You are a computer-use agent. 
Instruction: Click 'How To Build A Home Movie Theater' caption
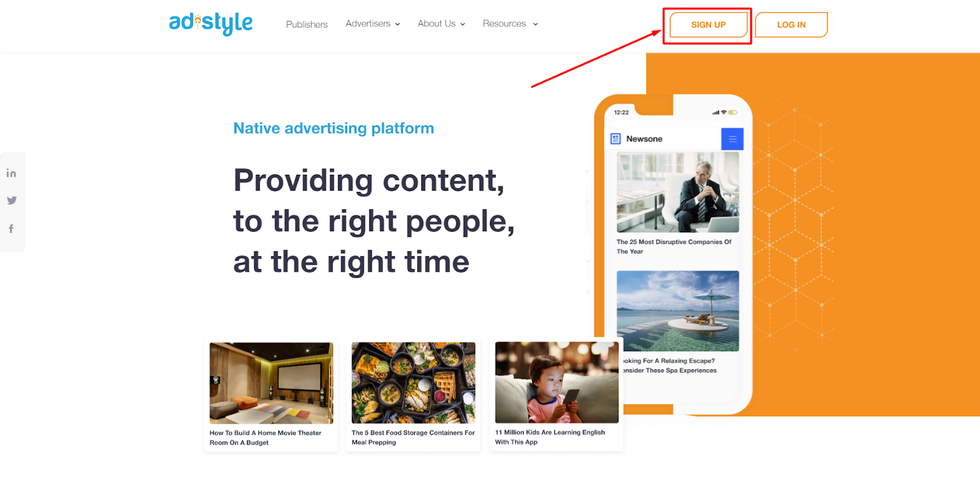click(265, 438)
